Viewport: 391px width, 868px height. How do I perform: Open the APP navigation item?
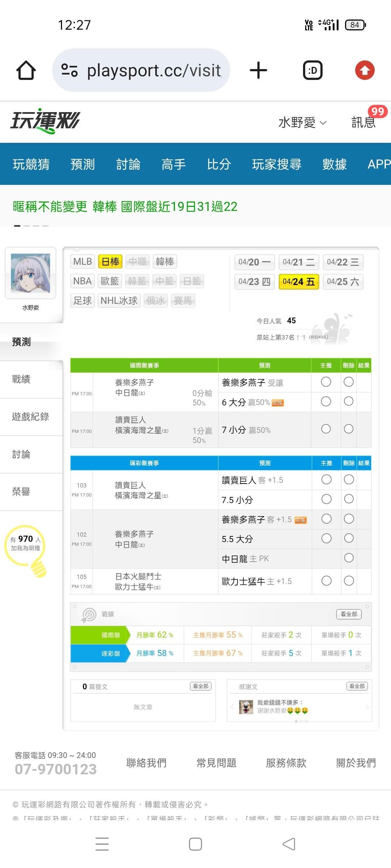(x=379, y=164)
